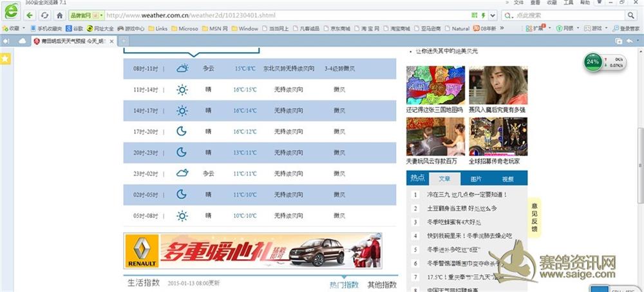This screenshot has width=644, height=292.
Task: Click the 登录管家 login manager icon
Action: pyautogui.click(x=624, y=28)
